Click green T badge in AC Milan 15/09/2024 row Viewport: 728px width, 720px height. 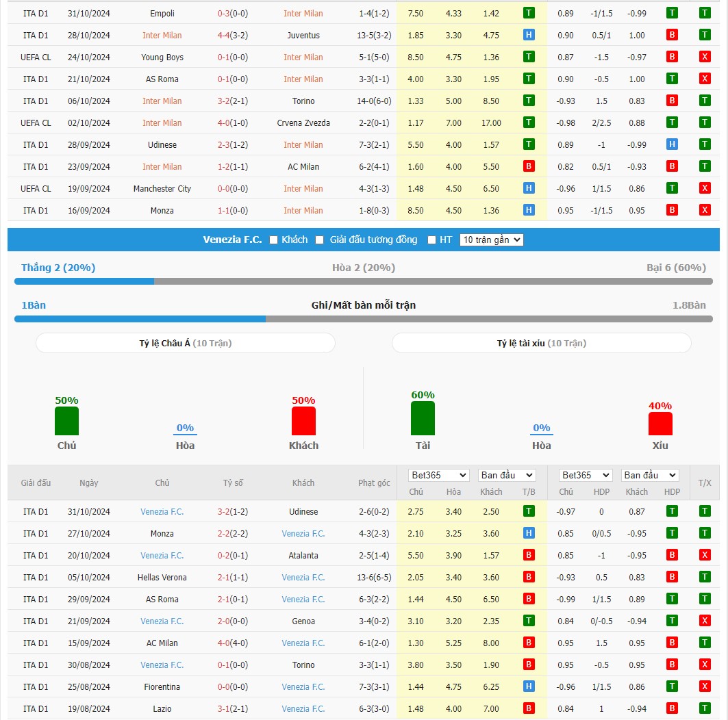(704, 643)
